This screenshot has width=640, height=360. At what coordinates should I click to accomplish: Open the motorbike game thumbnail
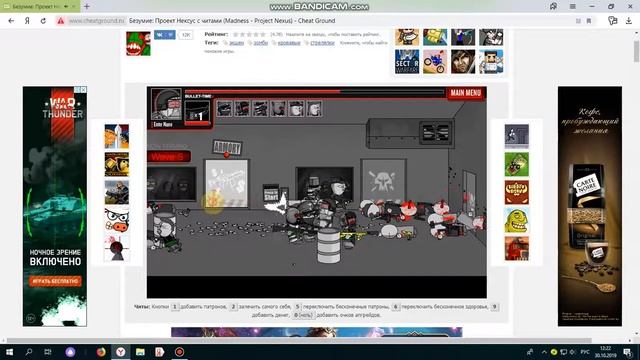[435, 62]
